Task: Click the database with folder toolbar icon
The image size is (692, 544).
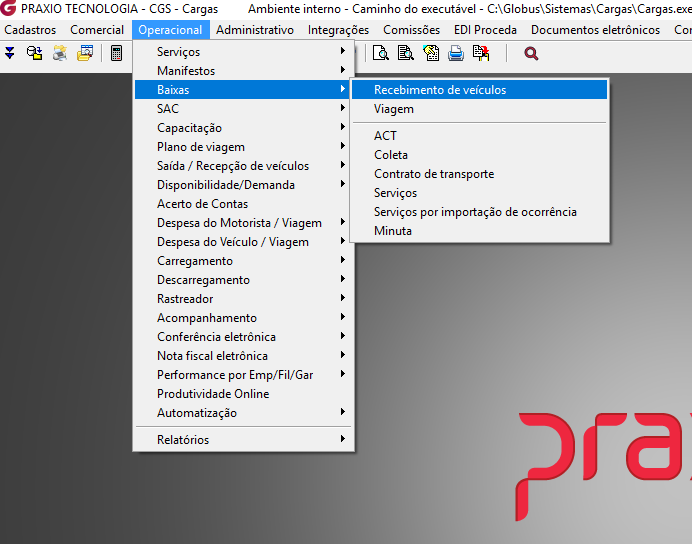Action: point(34,53)
